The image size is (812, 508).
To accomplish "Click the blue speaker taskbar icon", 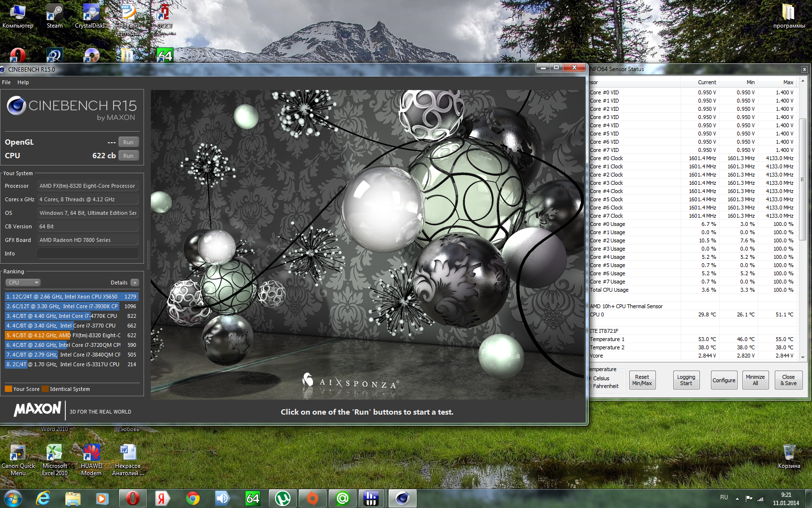I will 222,498.
